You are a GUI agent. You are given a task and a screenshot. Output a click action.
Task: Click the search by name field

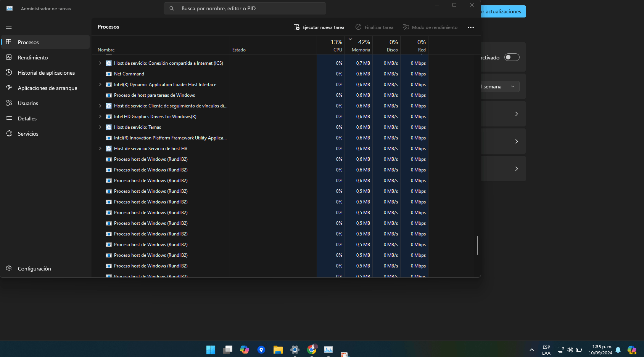pos(245,8)
